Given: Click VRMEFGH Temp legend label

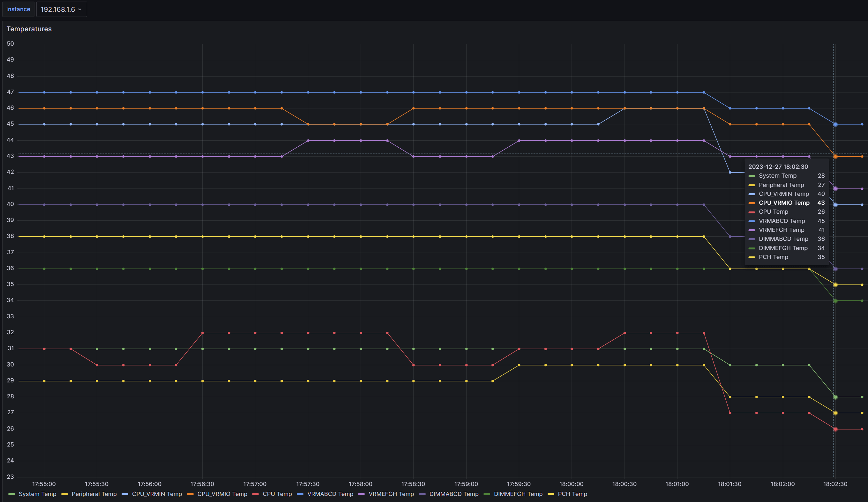Looking at the screenshot, I should 391,494.
